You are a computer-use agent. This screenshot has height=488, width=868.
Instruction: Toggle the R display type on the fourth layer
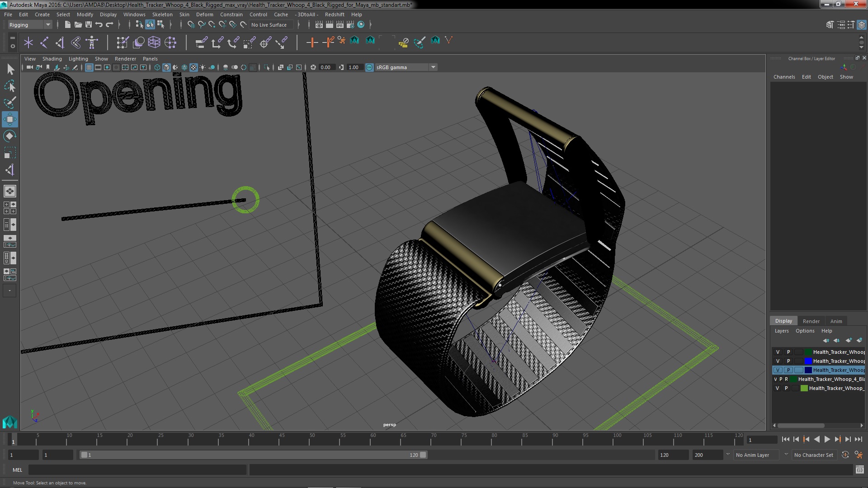tap(786, 379)
